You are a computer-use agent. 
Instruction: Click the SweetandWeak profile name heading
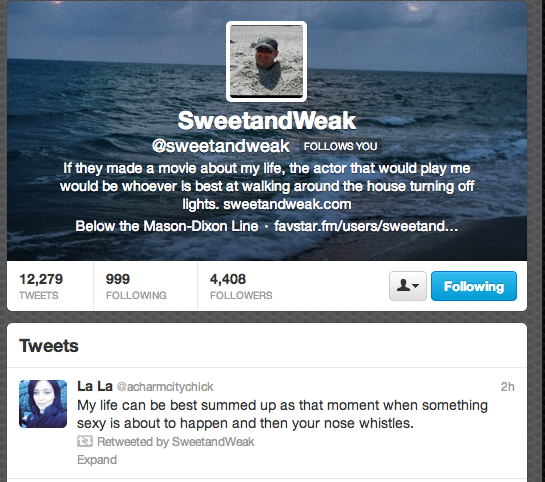pos(267,121)
